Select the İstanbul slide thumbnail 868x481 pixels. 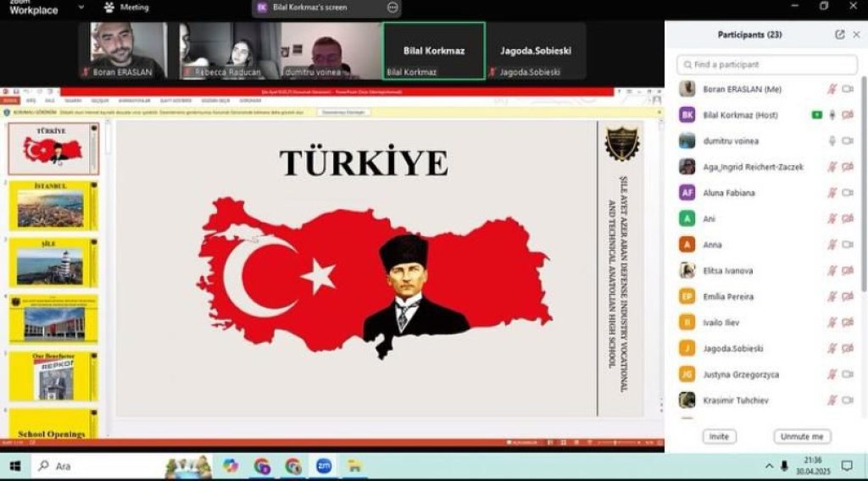tap(51, 206)
